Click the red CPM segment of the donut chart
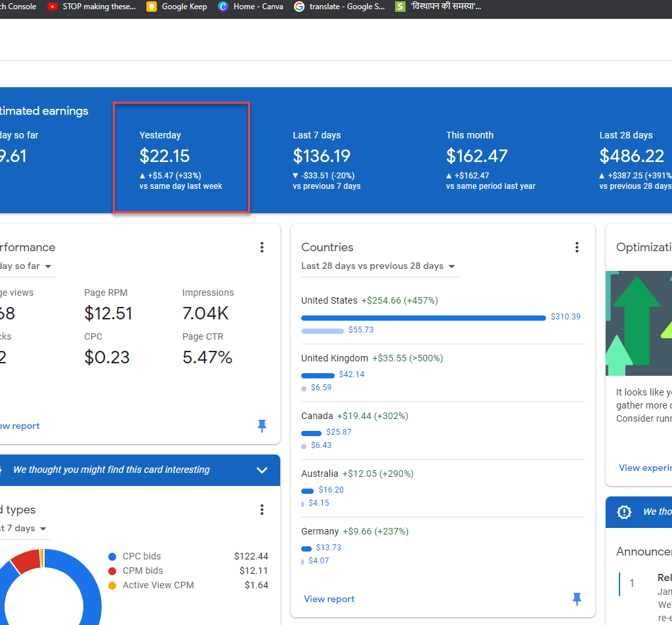 (x=27, y=560)
